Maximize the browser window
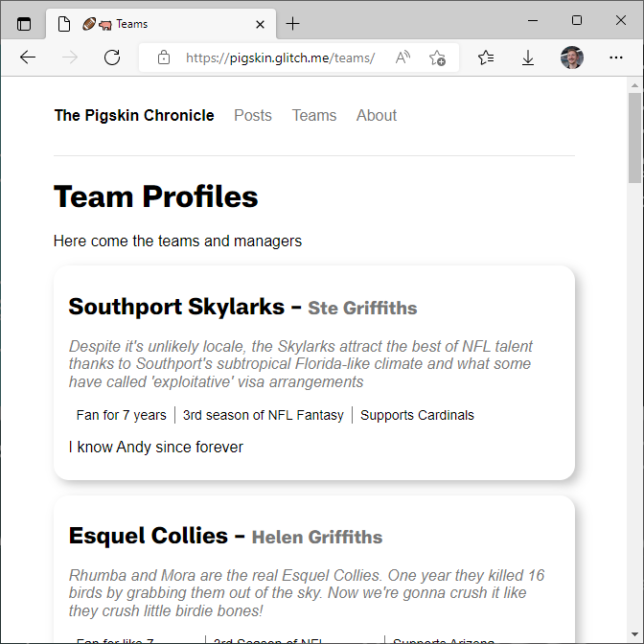This screenshot has height=644, width=644. point(577,20)
